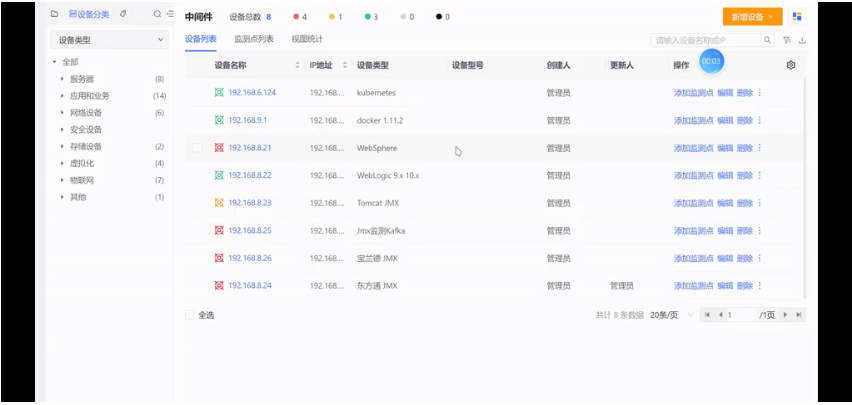The width and height of the screenshot is (852, 405).
Task: Click 删除 for the 192.168.8.24 row
Action: coord(745,286)
